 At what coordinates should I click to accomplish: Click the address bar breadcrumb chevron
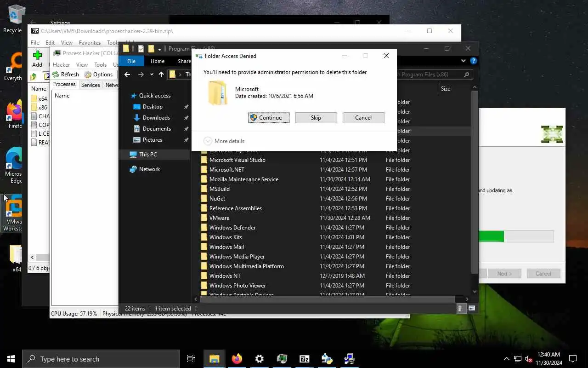(181, 75)
